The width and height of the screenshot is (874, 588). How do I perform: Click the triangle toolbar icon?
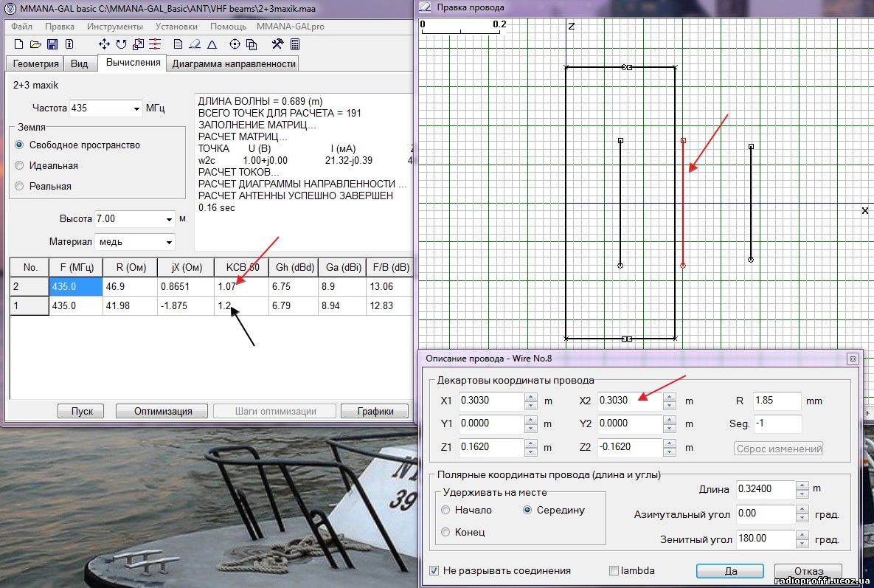click(x=212, y=44)
